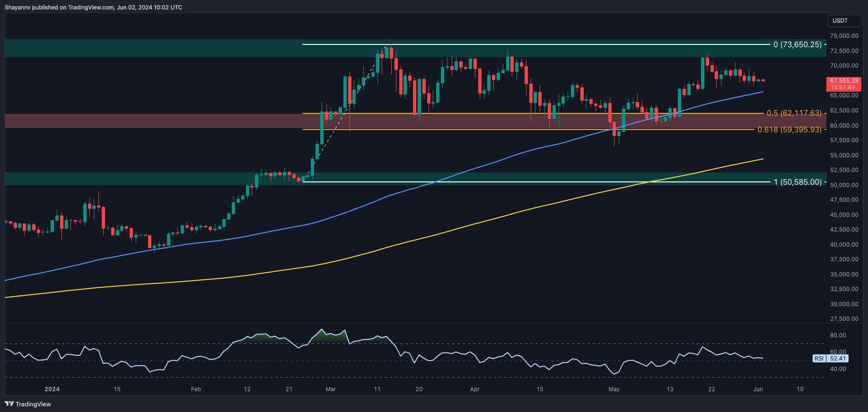Click the TradingView logo icon

pyautogui.click(x=9, y=404)
